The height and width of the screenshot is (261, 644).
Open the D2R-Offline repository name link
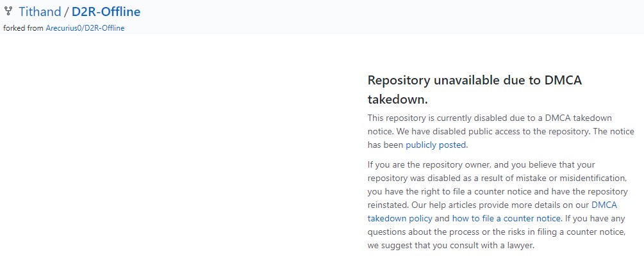pos(106,12)
